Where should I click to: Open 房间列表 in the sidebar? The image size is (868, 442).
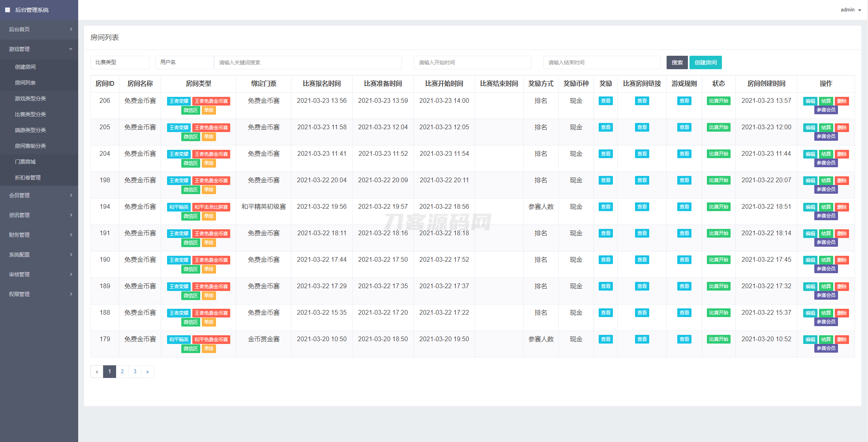click(x=25, y=83)
